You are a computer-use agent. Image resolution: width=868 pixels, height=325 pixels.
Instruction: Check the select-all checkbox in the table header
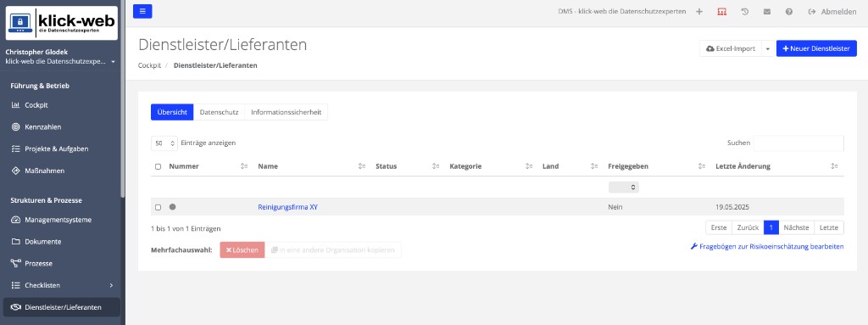coord(158,166)
